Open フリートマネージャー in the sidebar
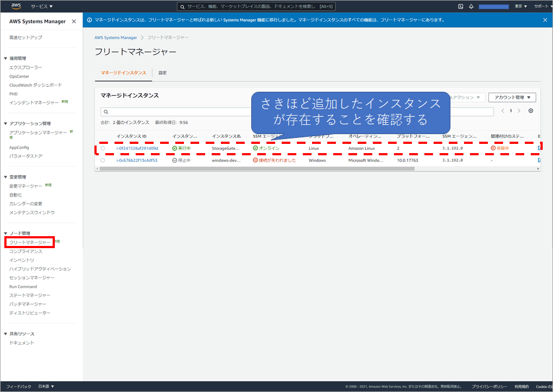553x392 pixels. [30, 242]
